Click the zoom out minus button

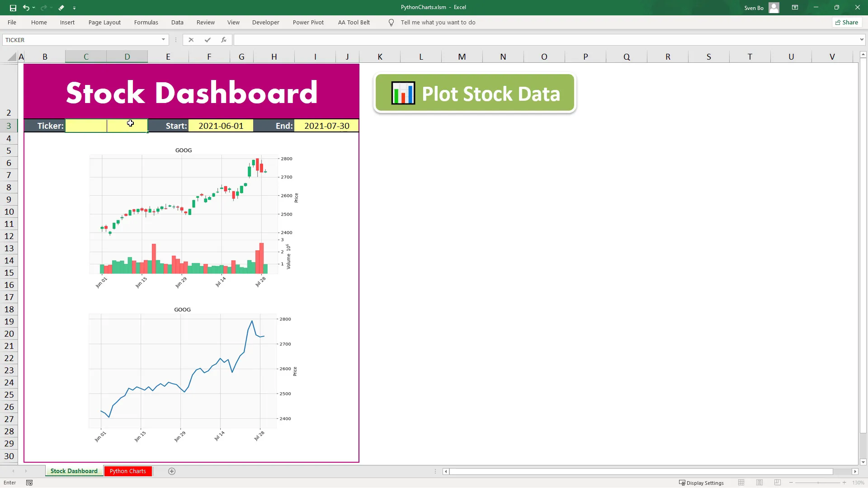[x=791, y=483]
